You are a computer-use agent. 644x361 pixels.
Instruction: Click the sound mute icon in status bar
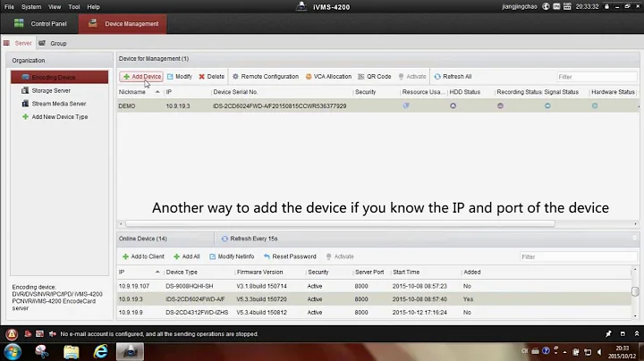click(53, 334)
